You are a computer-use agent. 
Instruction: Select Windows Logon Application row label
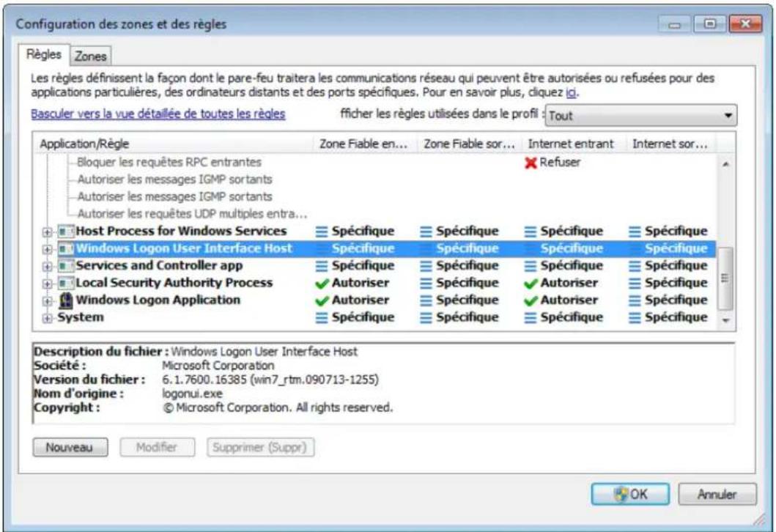click(x=158, y=300)
